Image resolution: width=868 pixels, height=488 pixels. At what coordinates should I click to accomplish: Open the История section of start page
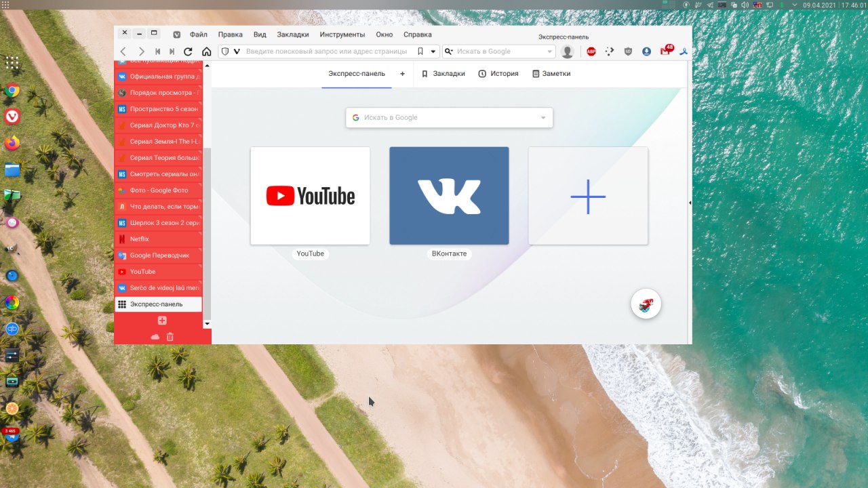click(x=498, y=73)
